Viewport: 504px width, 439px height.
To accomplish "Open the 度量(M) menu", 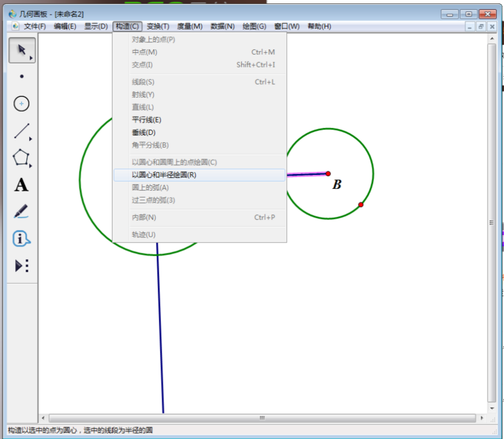I will (x=190, y=26).
